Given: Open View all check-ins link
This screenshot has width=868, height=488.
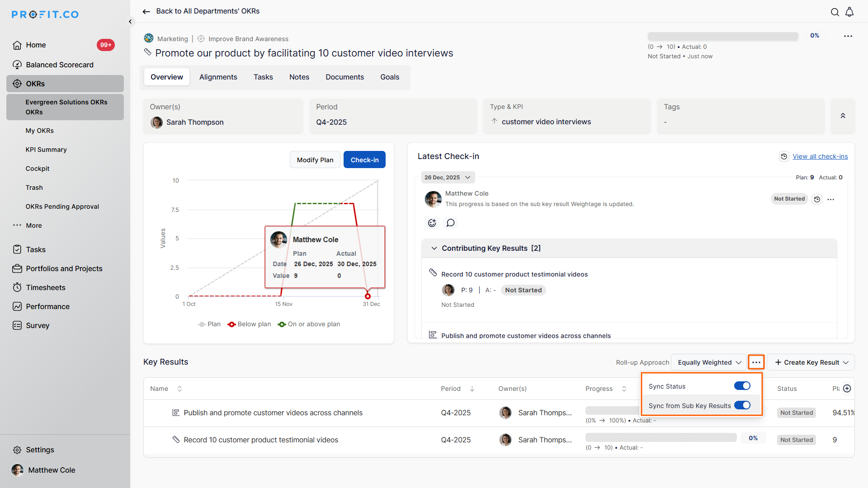Looking at the screenshot, I should (x=820, y=156).
